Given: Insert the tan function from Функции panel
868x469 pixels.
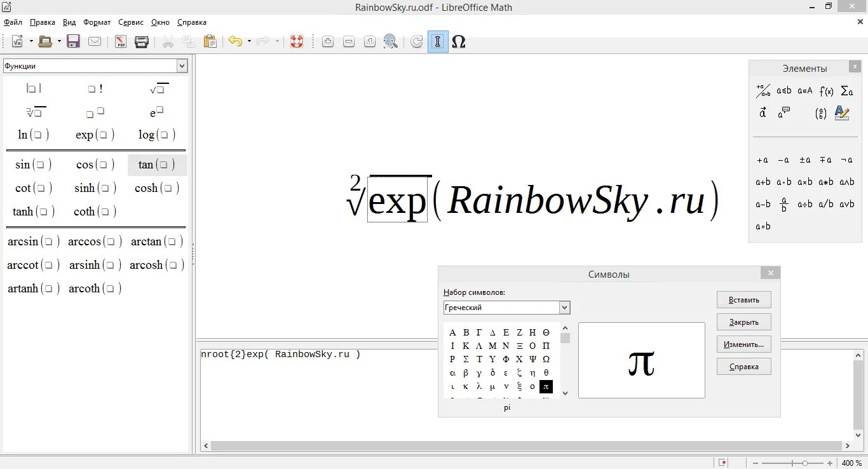Looking at the screenshot, I should (x=157, y=165).
